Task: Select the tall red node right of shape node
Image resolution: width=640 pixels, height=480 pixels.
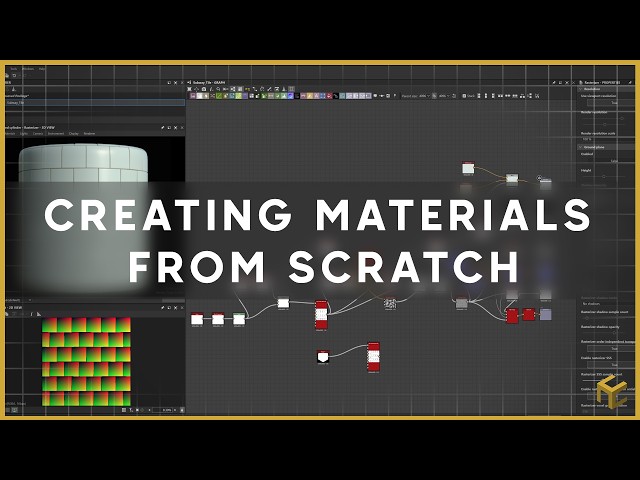Action: (373, 357)
